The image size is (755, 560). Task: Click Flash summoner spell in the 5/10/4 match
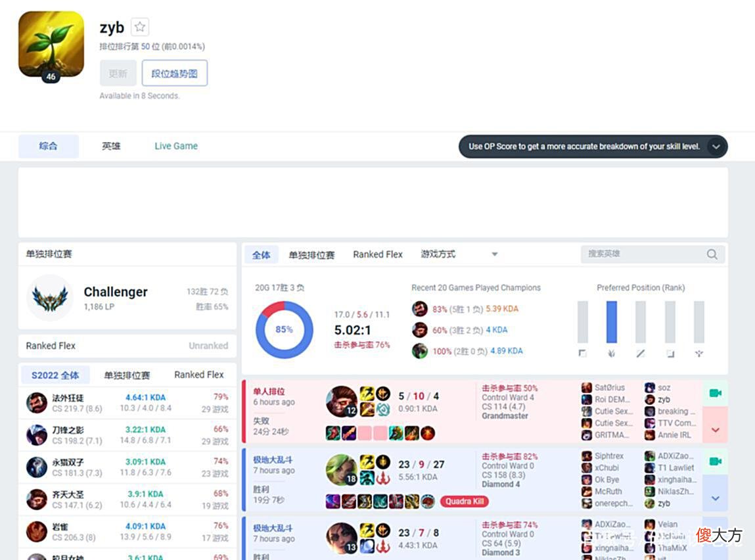(x=367, y=394)
